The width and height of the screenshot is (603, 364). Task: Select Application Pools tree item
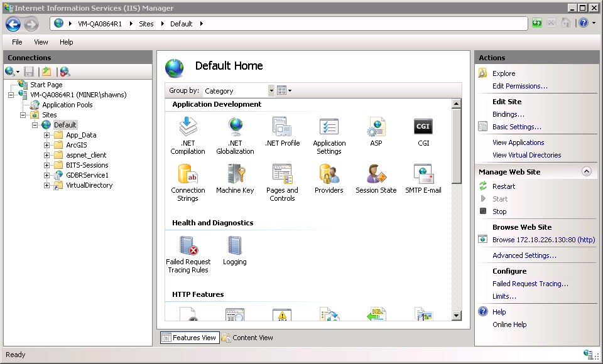[x=67, y=105]
